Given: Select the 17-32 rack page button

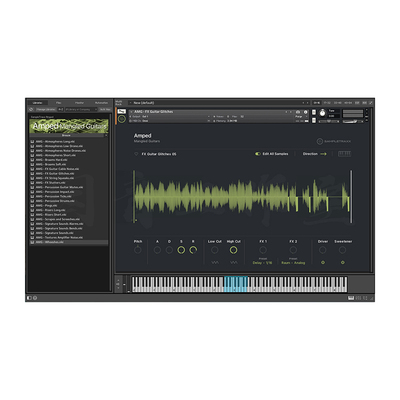Looking at the screenshot, I should tap(327, 103).
